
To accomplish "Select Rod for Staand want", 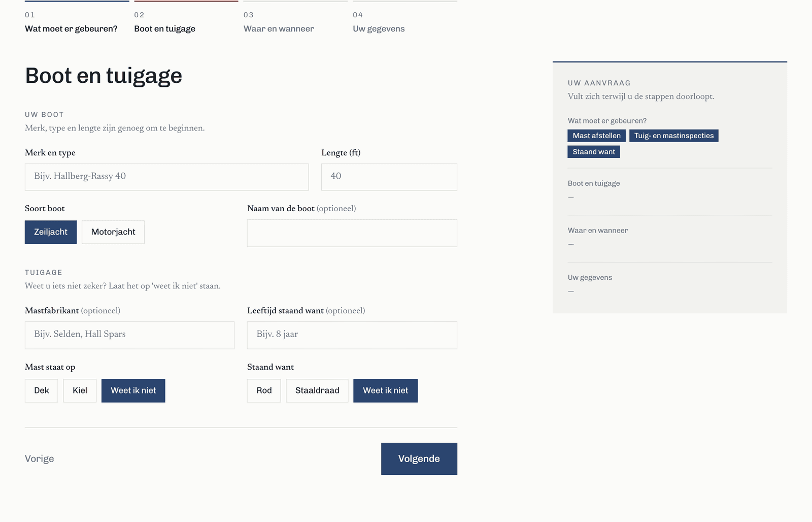I will point(264,390).
